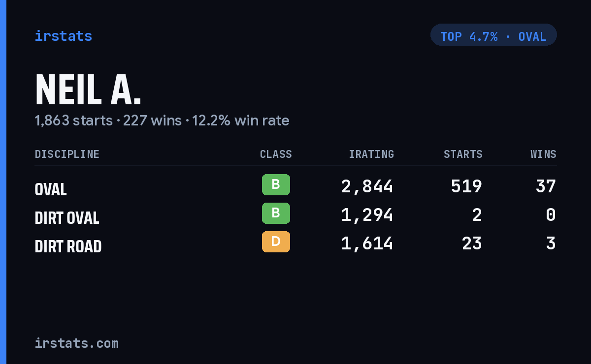Viewport: 591px width, 364px height.
Task: Click the NEIL A. driver name heading
Action: (x=88, y=90)
